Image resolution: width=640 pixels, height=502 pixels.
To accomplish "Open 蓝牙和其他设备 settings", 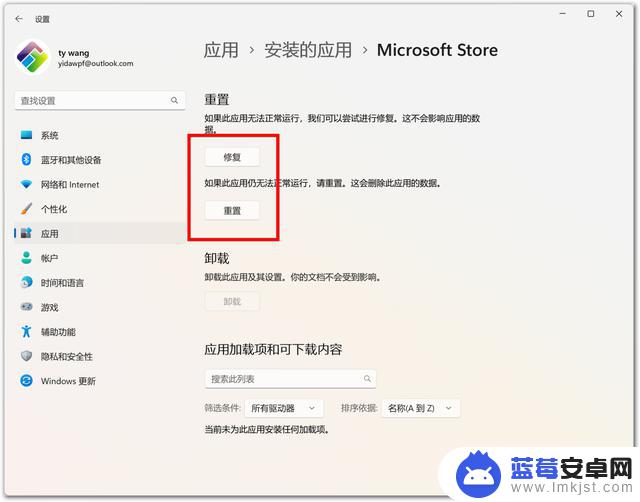I will (100, 160).
